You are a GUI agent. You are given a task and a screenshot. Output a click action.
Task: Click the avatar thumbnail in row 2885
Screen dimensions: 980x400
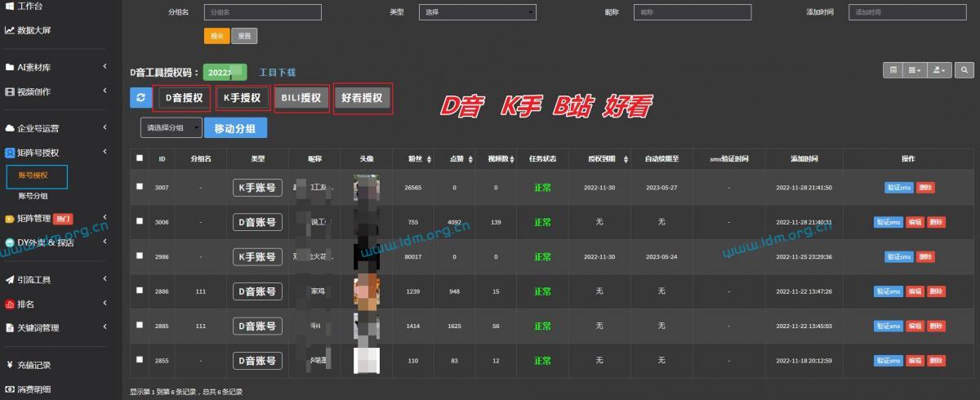(367, 326)
